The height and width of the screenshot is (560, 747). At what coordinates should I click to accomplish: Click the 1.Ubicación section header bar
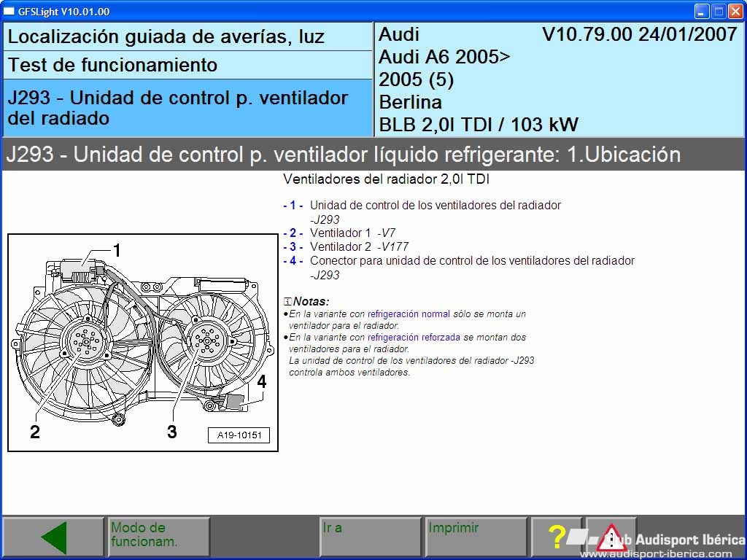pyautogui.click(x=373, y=155)
